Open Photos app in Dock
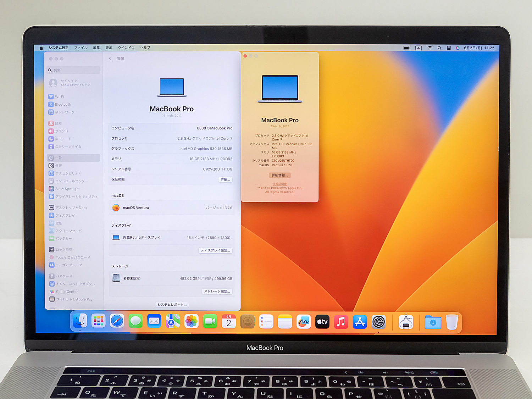 tap(192, 321)
